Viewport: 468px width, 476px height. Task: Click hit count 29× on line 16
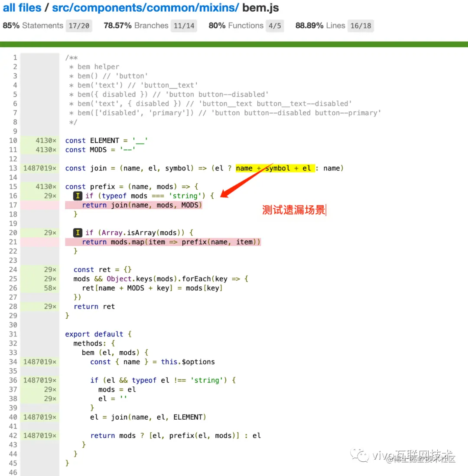[x=50, y=196]
